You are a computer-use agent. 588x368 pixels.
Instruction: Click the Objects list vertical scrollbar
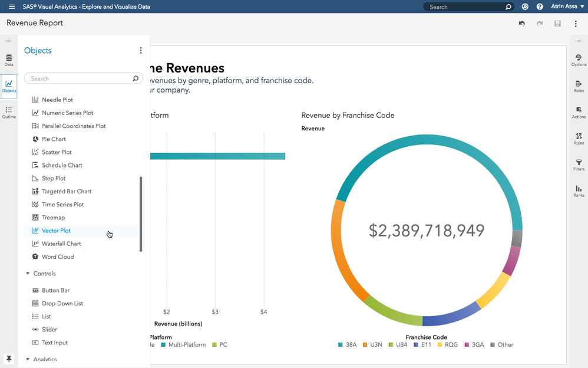tap(141, 213)
